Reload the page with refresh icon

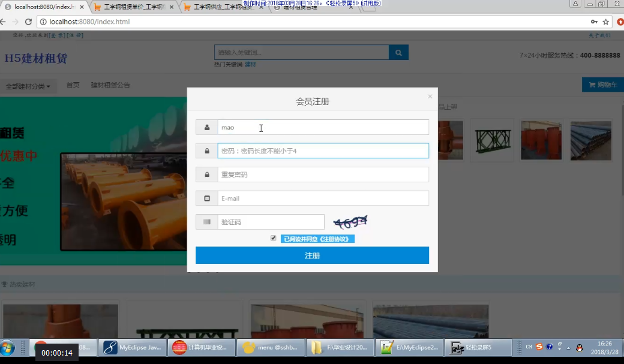click(x=28, y=22)
